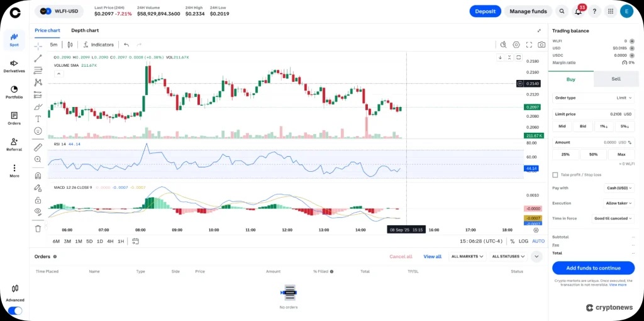Switch to the Depth chart tab

tap(85, 30)
